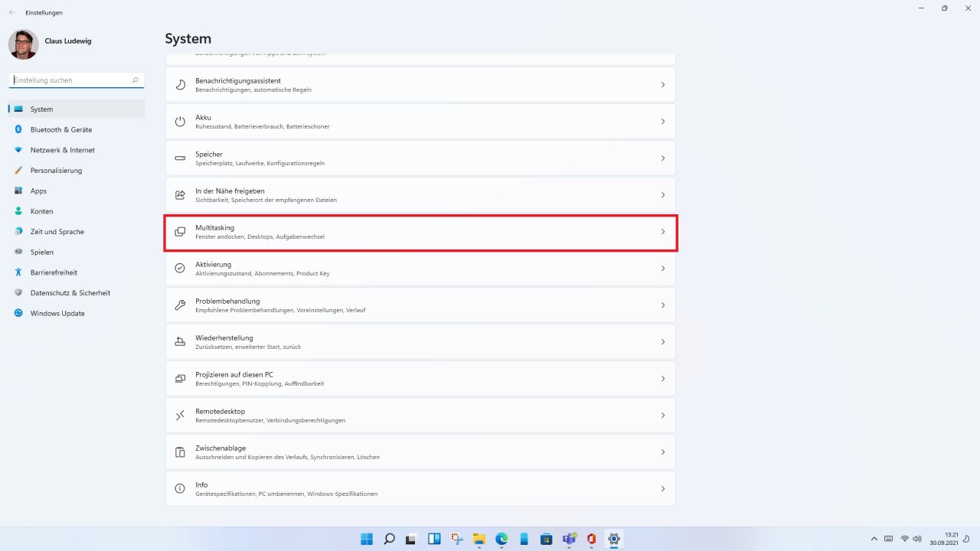Expand the In der Nähe freigeben chevron
This screenshot has width=980, height=551.
tap(663, 195)
